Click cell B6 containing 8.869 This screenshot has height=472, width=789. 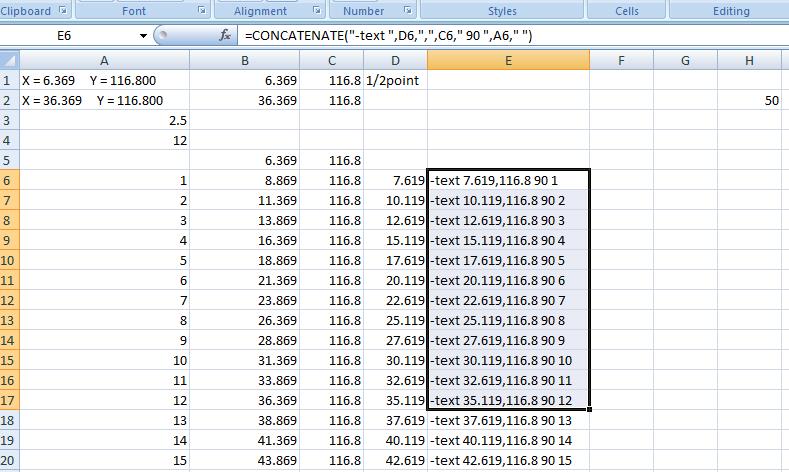(x=245, y=180)
